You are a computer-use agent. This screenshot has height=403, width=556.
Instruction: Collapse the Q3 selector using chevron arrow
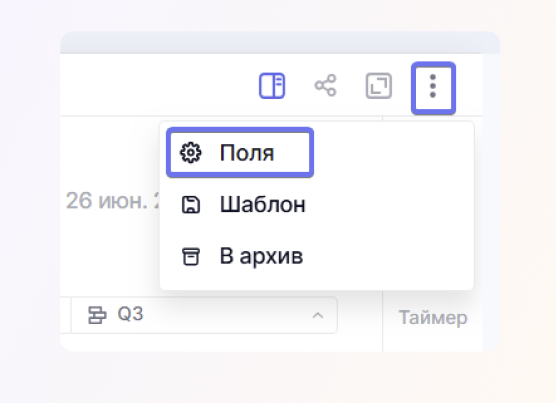318,315
